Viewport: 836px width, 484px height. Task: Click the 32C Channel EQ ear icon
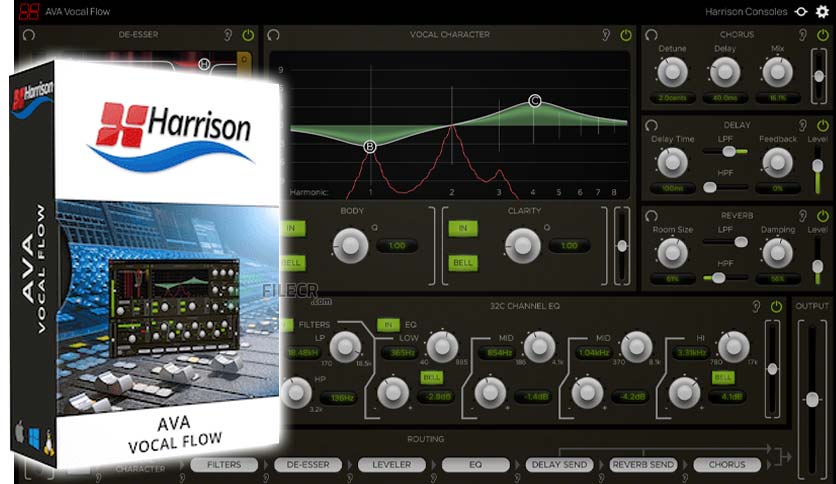(x=756, y=306)
